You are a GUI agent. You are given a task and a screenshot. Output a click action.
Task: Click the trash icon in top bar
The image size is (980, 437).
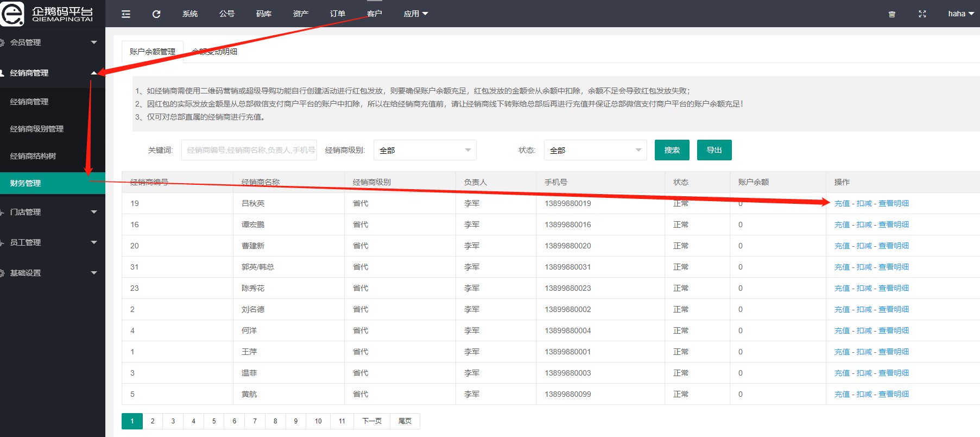coord(892,14)
